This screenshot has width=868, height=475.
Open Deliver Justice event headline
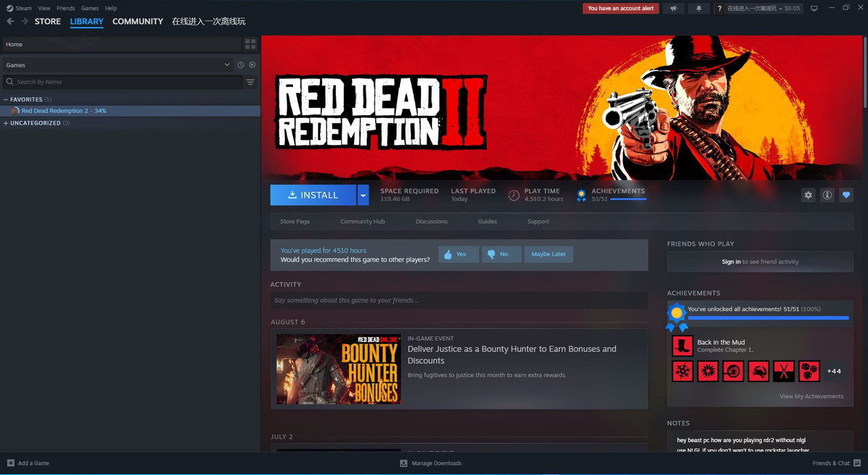(512, 355)
